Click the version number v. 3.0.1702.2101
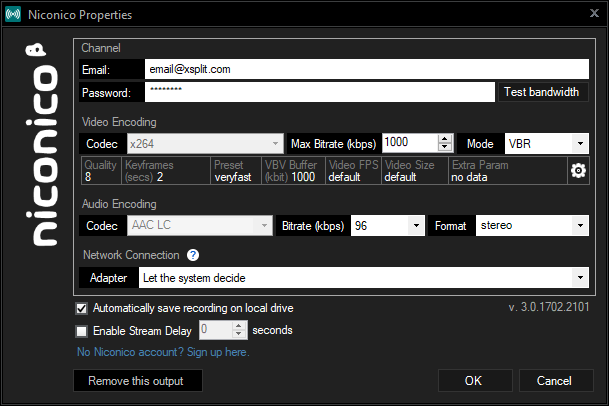This screenshot has width=609, height=406. 549,307
